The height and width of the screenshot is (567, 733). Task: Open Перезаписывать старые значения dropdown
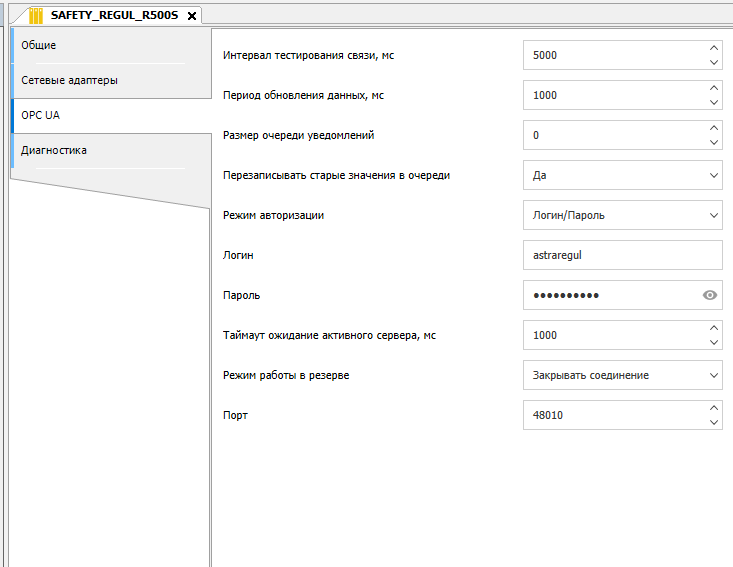click(x=713, y=175)
